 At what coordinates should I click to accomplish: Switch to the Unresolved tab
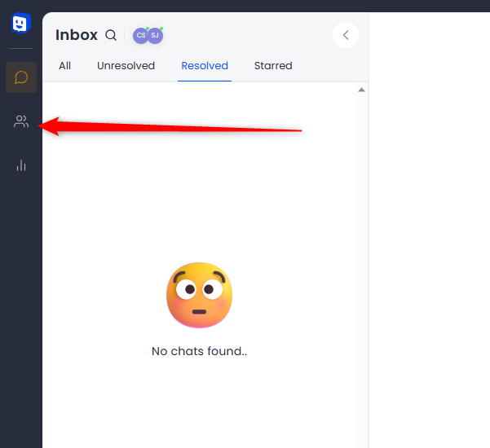[126, 65]
